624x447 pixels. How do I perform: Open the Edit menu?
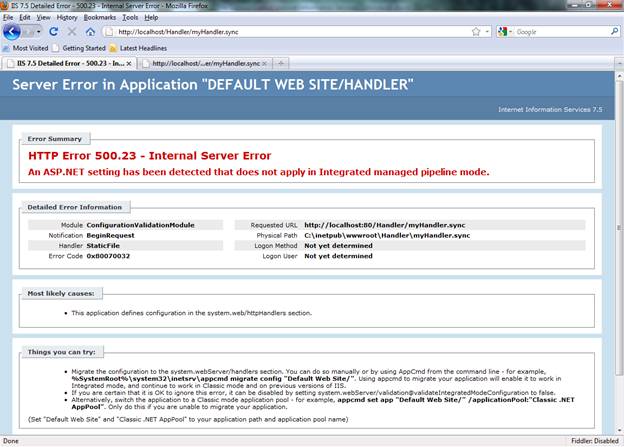point(25,18)
